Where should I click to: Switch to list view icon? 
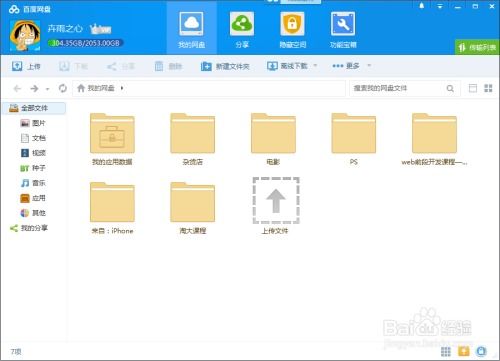[473, 88]
